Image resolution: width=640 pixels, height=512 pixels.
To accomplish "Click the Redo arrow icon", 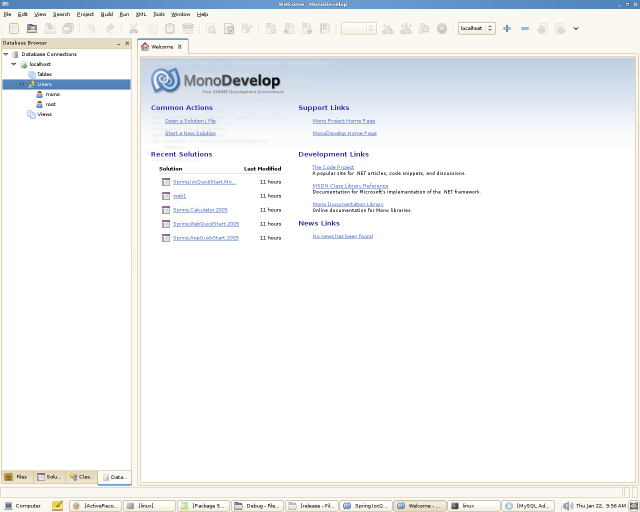I will (110, 28).
